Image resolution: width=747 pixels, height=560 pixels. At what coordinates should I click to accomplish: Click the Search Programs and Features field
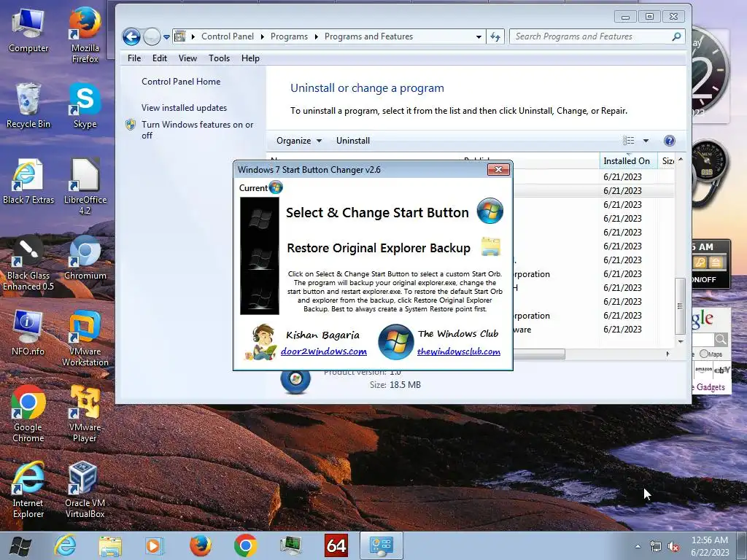pos(597,36)
